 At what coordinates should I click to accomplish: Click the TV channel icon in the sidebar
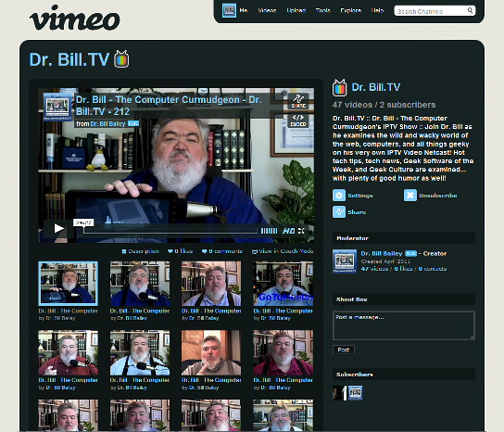click(x=339, y=88)
